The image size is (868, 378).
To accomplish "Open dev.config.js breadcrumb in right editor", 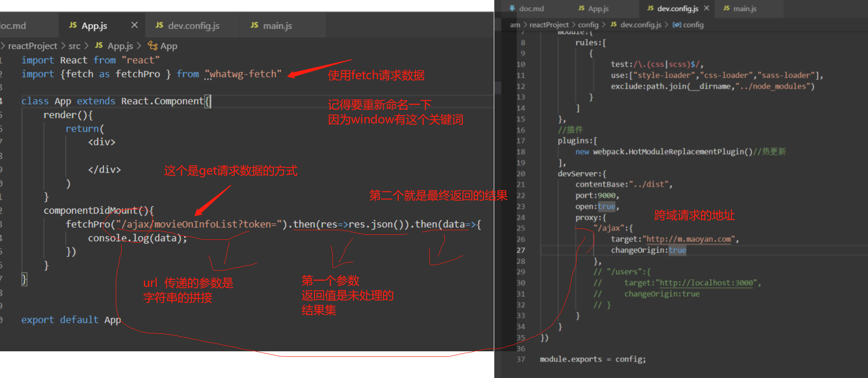I will click(641, 25).
